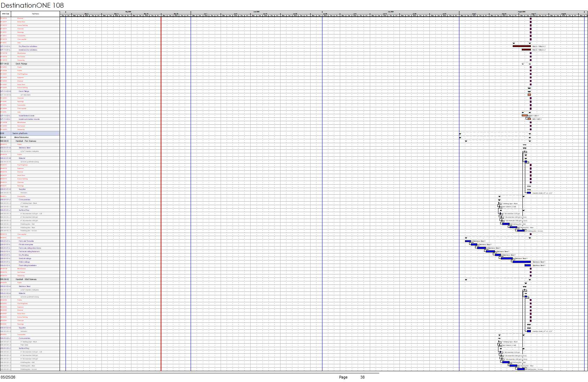Select the Dry fit railing task name
Viewport: 588px width, 382px height.
click(24, 255)
